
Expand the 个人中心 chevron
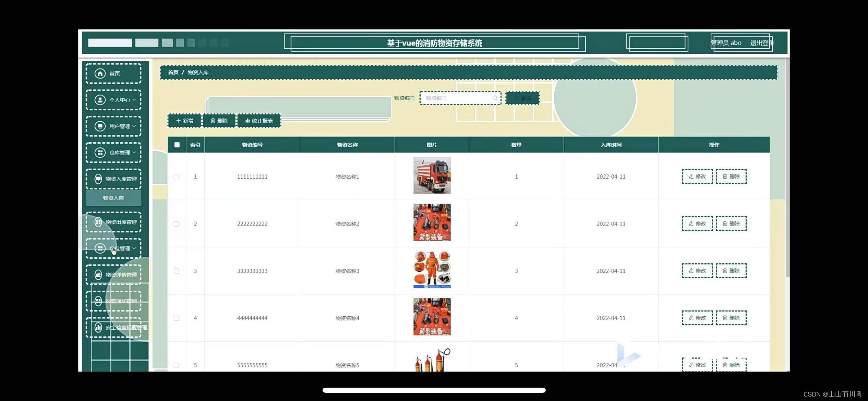click(x=134, y=100)
